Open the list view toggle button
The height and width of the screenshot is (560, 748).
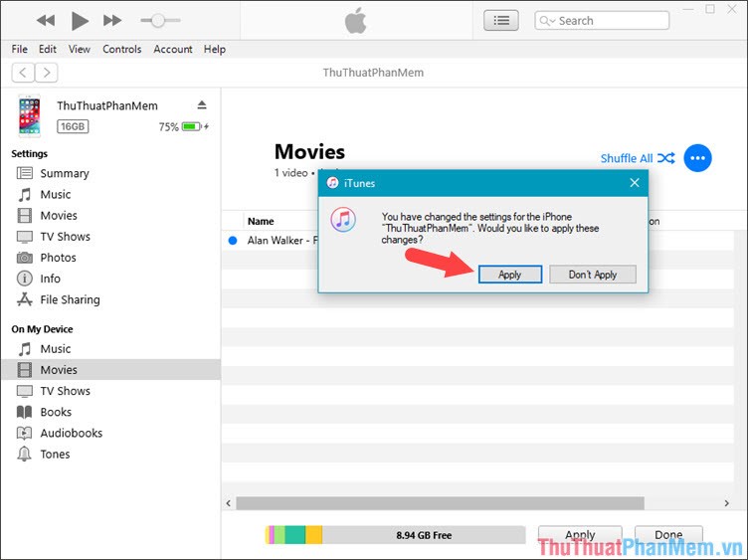coord(501,21)
